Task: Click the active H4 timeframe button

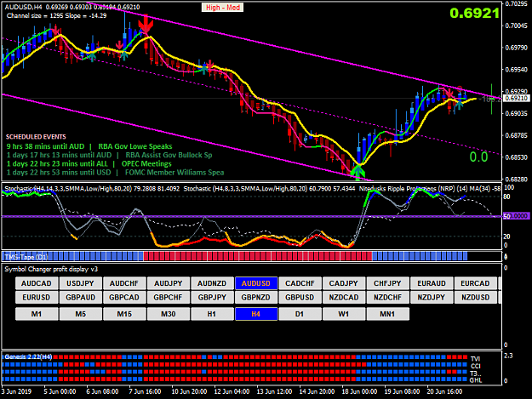Action: (256, 314)
